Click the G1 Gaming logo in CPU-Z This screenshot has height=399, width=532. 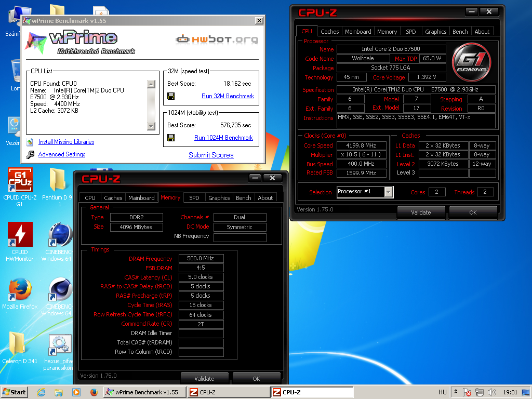click(x=471, y=62)
